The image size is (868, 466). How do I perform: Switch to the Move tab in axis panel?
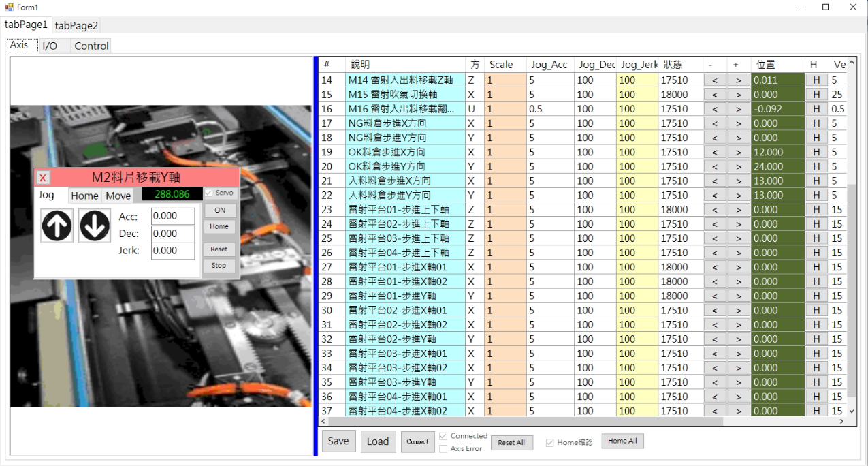(118, 196)
